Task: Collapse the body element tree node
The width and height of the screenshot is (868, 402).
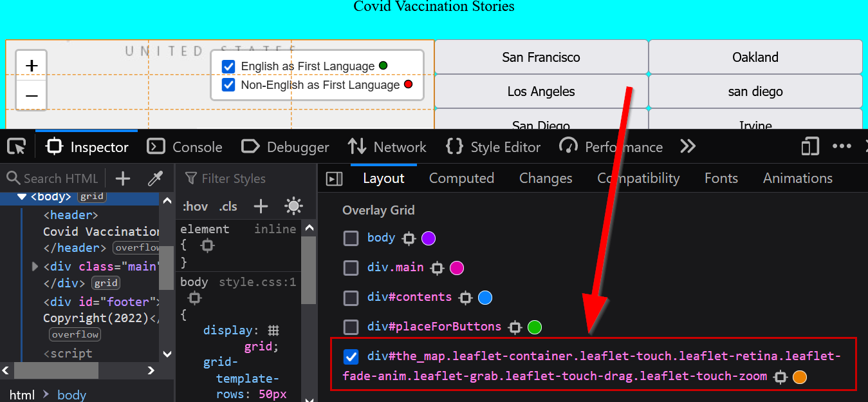Action: 22,196
